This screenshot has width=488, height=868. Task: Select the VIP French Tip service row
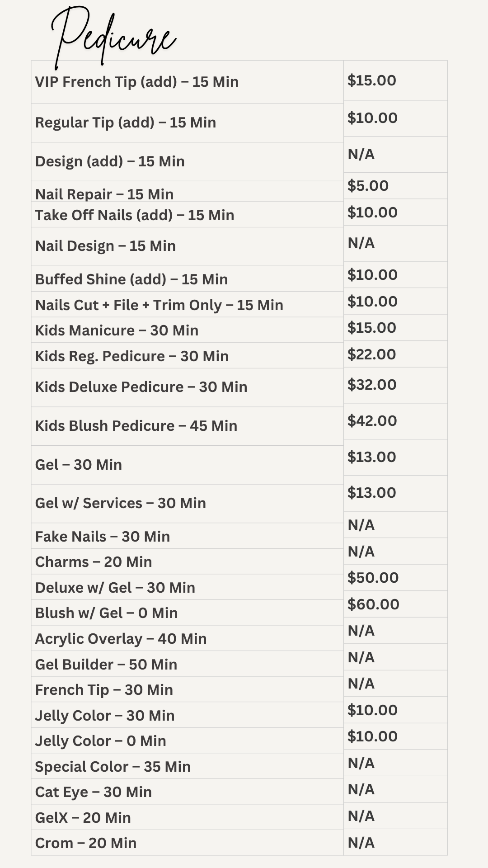(x=136, y=82)
